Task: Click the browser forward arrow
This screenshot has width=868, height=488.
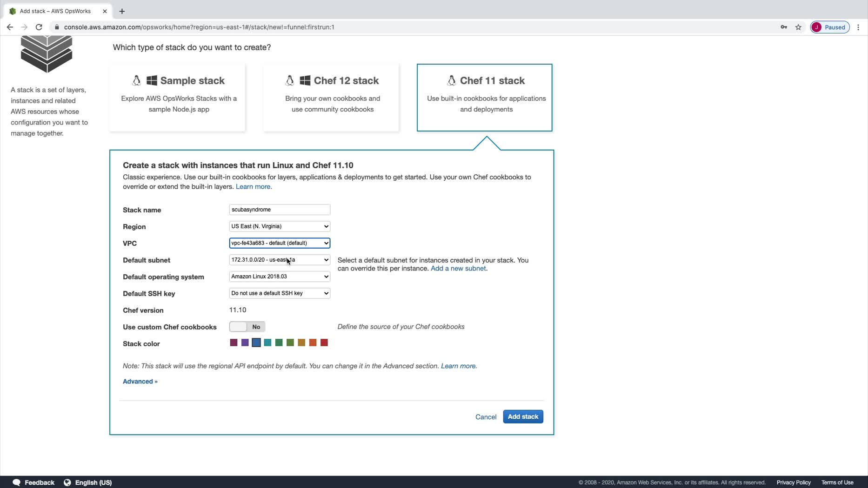Action: [24, 27]
